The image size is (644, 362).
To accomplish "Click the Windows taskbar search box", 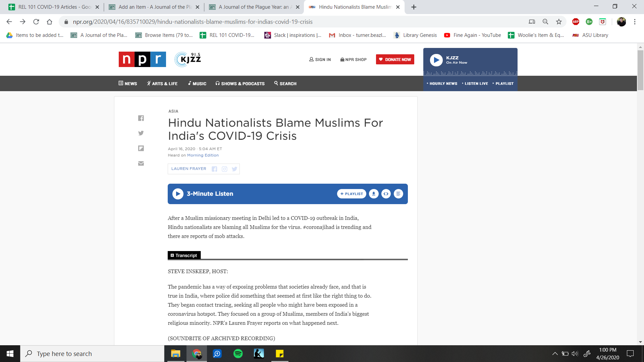I will pos(92,354).
